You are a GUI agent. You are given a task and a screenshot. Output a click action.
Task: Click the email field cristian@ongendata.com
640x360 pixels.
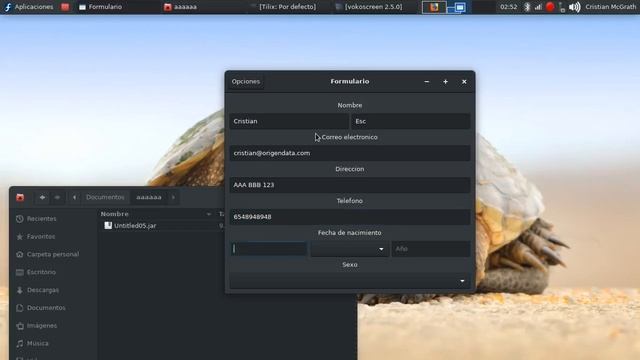(350, 153)
